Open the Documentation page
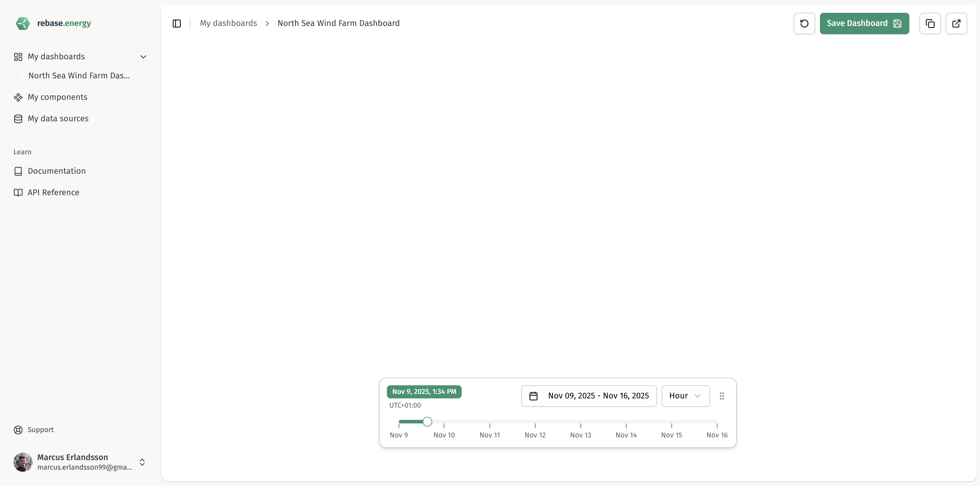The width and height of the screenshot is (980, 486). coord(57,171)
